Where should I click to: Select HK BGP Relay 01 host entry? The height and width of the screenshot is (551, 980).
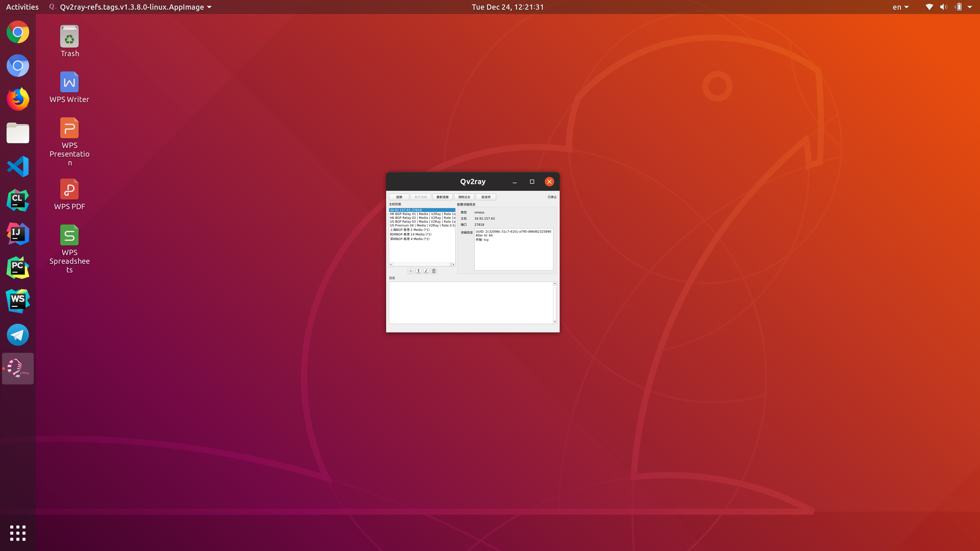pyautogui.click(x=422, y=214)
